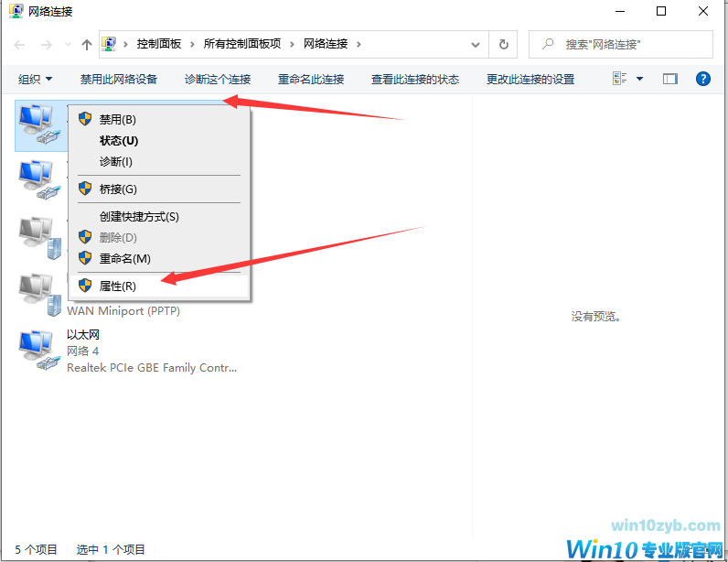Image resolution: width=728 pixels, height=562 pixels.
Task: Choose 状态(U) from the context menu
Action: [x=159, y=140]
